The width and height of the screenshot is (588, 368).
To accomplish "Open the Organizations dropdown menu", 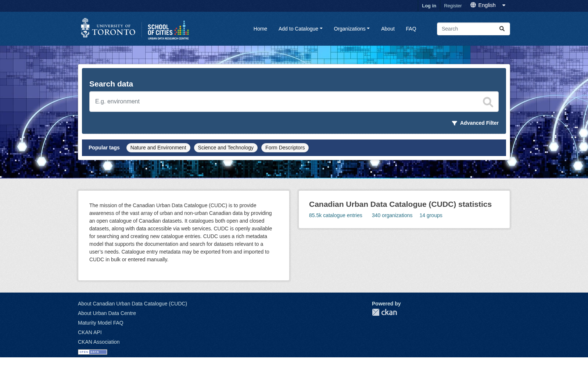I will click(352, 29).
